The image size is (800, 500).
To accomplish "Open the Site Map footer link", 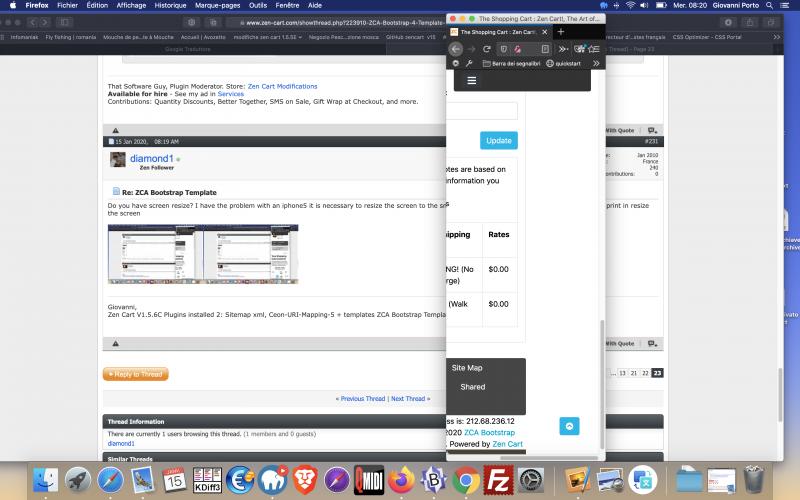I will click(x=467, y=367).
